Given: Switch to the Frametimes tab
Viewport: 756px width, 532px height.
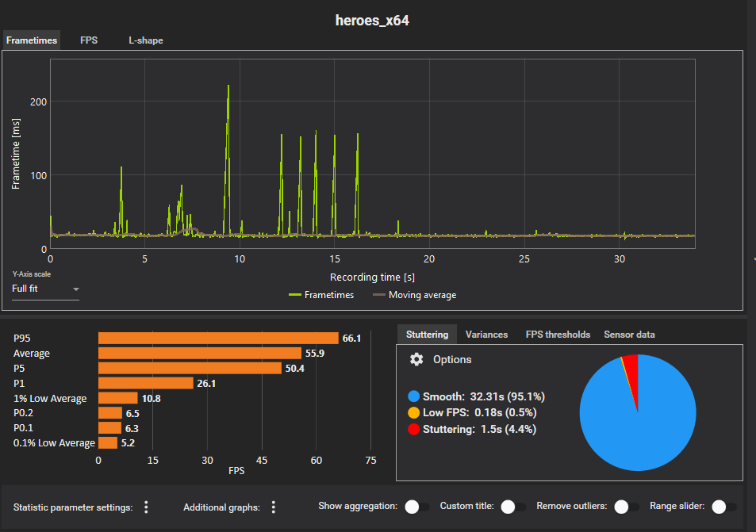Looking at the screenshot, I should click(32, 40).
